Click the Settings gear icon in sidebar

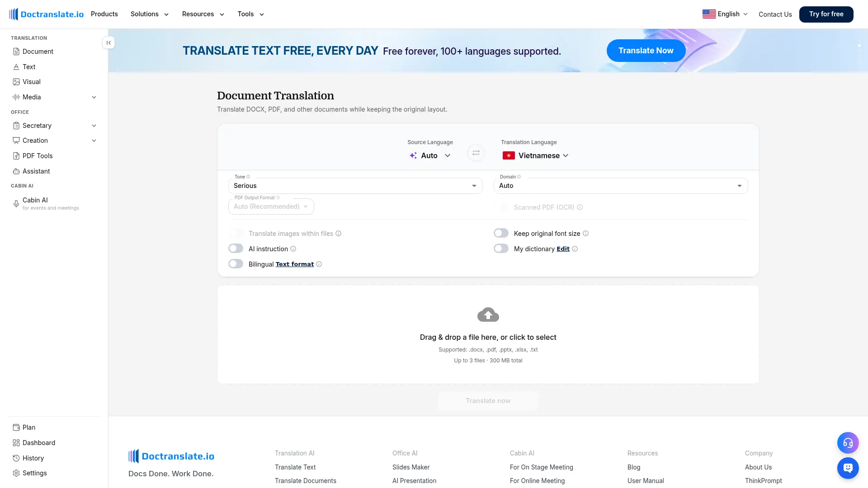[x=16, y=473]
